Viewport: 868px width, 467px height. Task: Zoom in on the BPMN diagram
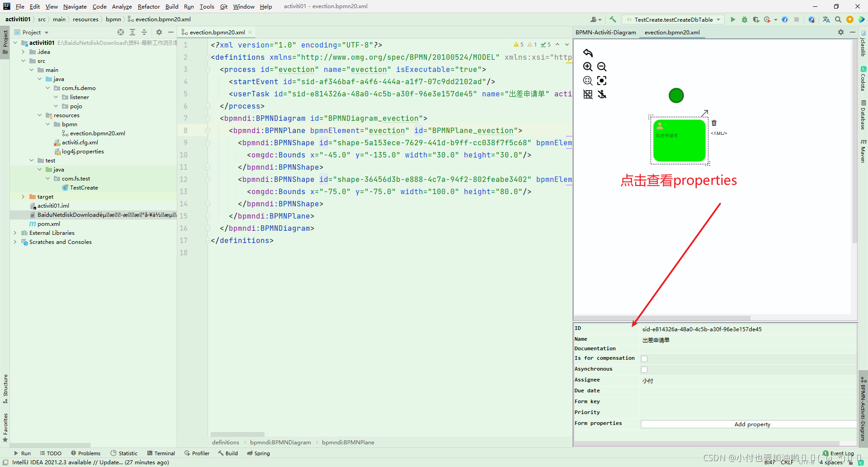588,67
